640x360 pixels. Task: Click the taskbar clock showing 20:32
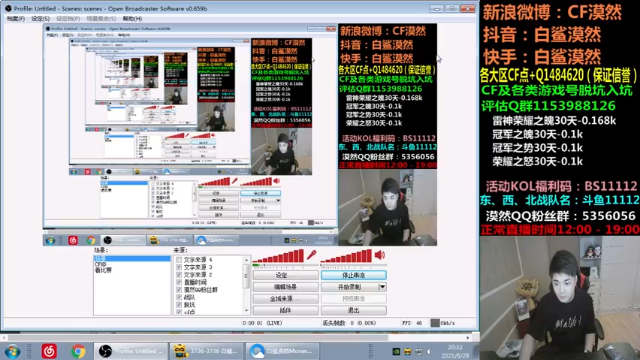[x=455, y=351]
